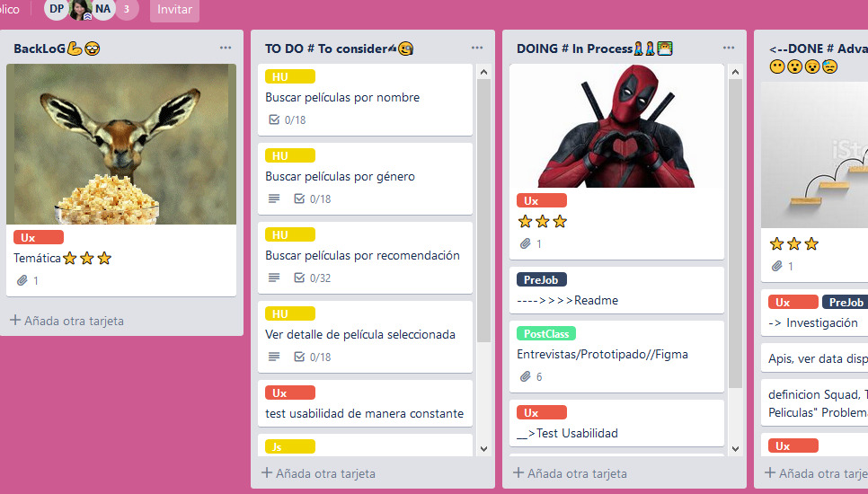This screenshot has height=494, width=868.
Task: Add another card to DOING list
Action: (571, 473)
